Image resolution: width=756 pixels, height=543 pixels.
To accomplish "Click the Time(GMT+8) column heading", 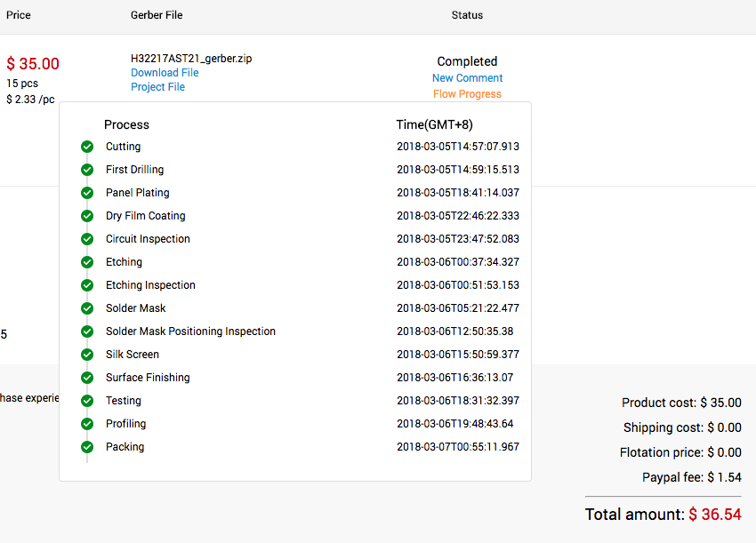I will coord(434,124).
